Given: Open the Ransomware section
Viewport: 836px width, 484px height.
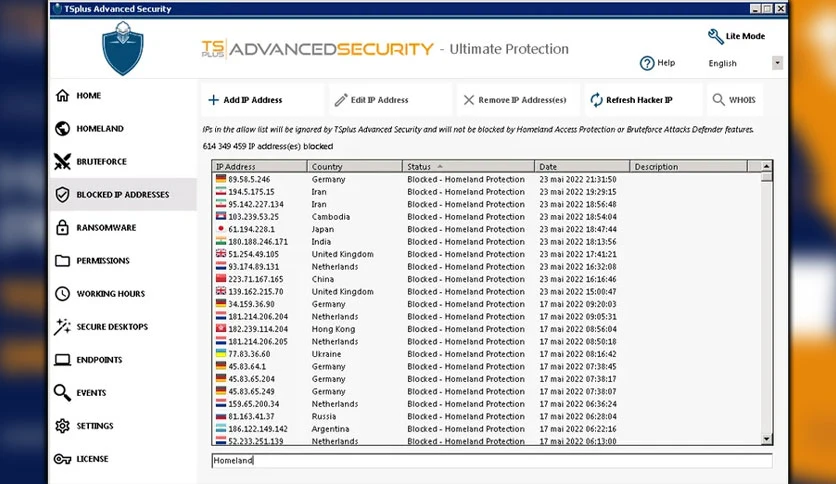Looking at the screenshot, I should tap(123, 228).
